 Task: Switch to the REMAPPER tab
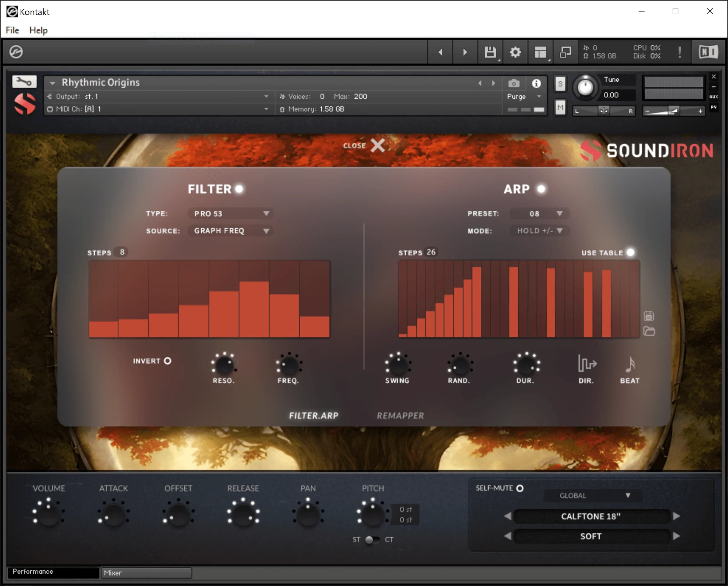(400, 416)
